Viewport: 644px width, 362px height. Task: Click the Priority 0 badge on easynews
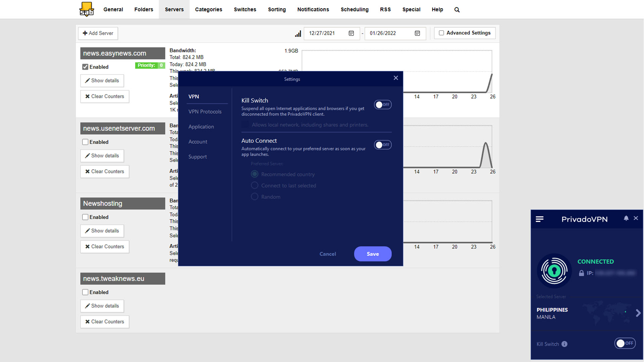[x=150, y=65]
